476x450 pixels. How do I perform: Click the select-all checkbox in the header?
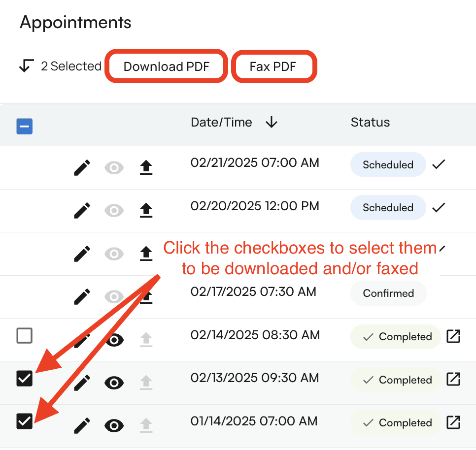pos(24,127)
